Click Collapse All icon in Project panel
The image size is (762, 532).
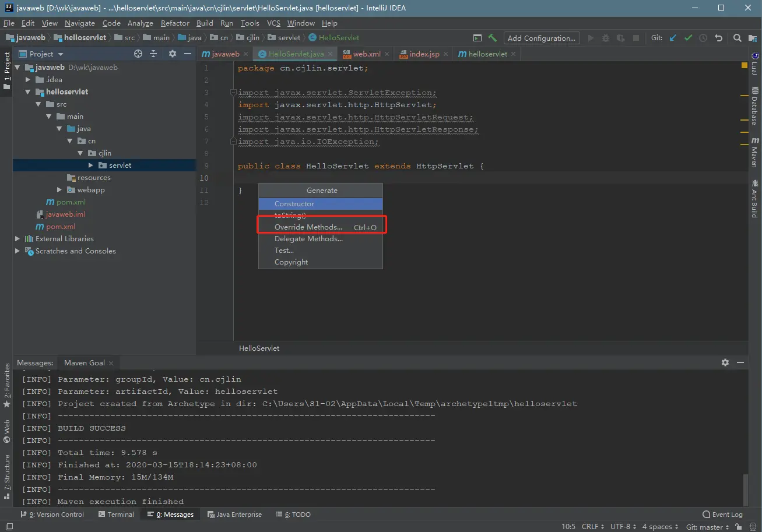tap(153, 54)
